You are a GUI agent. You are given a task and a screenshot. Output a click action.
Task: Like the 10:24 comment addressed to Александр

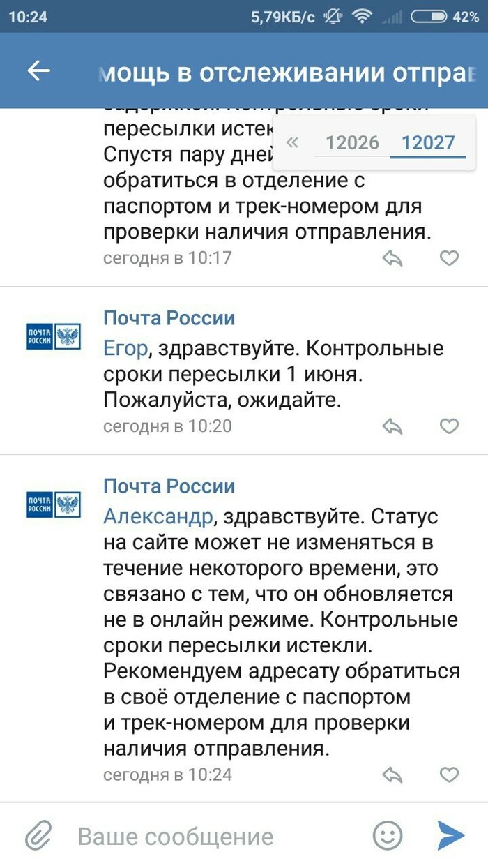pos(450,775)
